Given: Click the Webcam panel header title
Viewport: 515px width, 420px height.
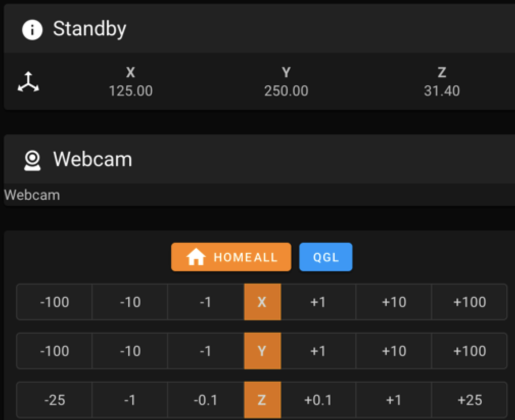Looking at the screenshot, I should tap(92, 159).
